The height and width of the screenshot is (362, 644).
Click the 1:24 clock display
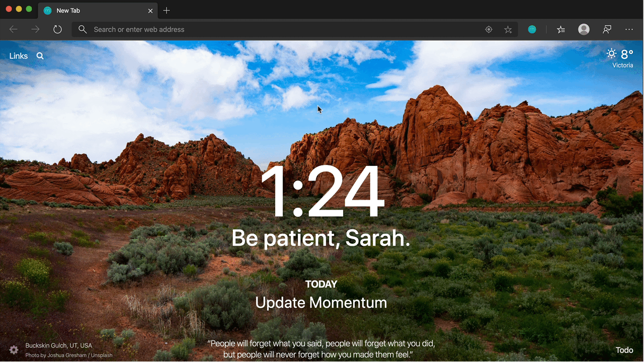click(x=321, y=192)
